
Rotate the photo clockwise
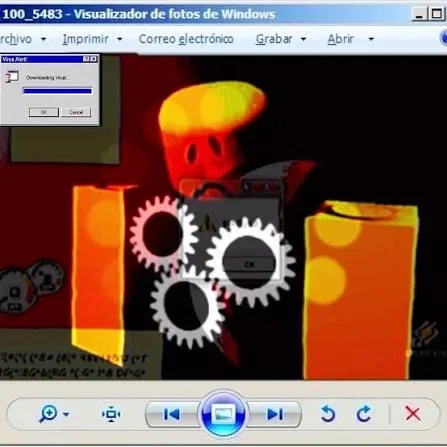[364, 414]
